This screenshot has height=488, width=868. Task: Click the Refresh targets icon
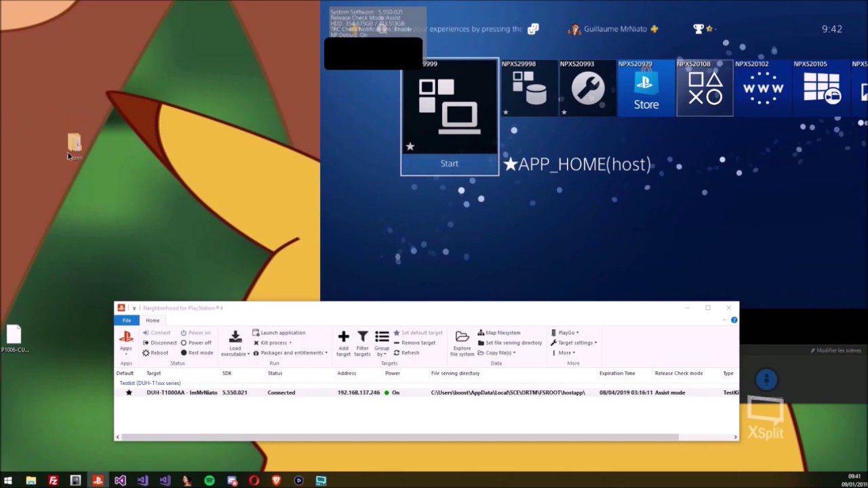pyautogui.click(x=407, y=352)
